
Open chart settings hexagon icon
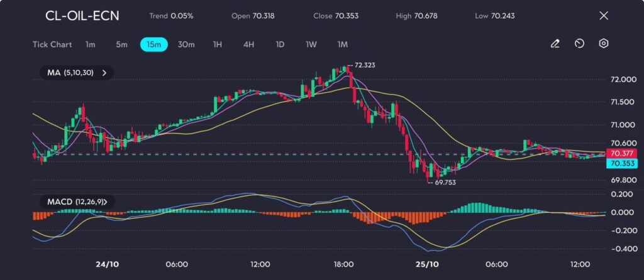[x=603, y=44]
